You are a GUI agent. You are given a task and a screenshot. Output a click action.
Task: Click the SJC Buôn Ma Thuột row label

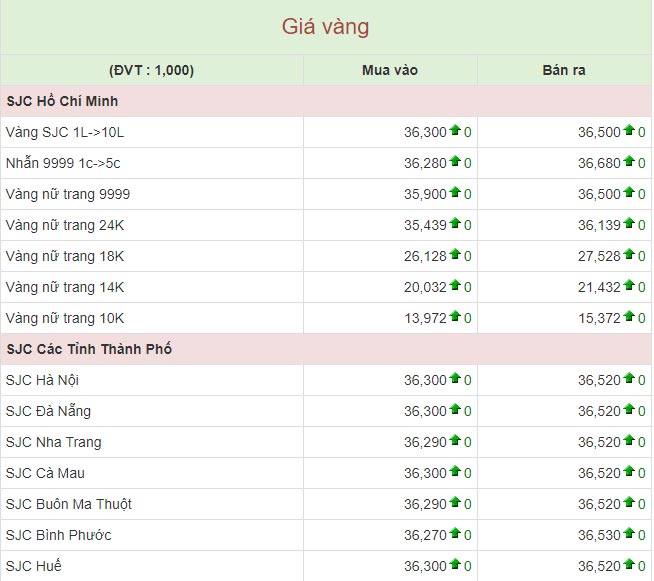coord(68,504)
